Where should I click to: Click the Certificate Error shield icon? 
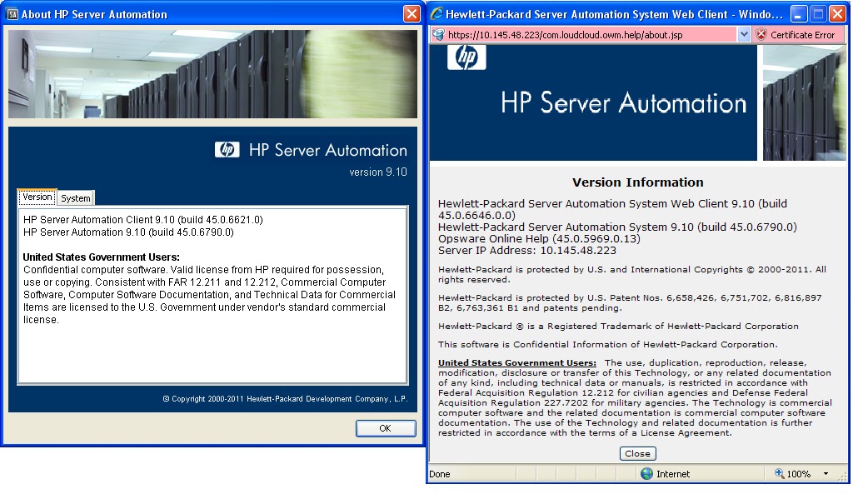(762, 34)
